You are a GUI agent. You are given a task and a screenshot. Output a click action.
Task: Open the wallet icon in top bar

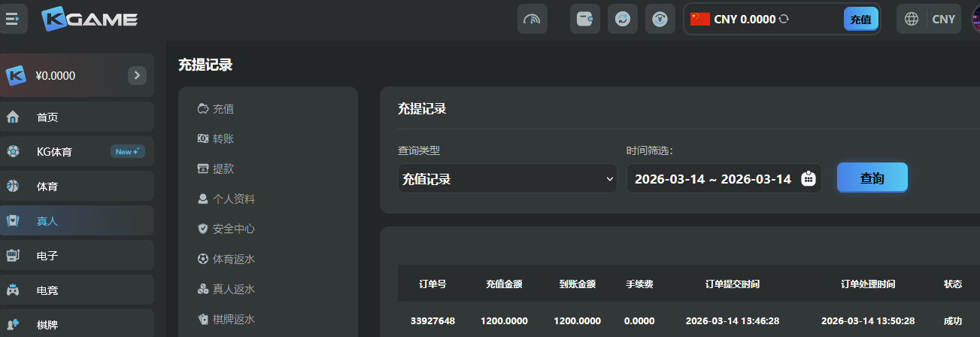[x=584, y=20]
